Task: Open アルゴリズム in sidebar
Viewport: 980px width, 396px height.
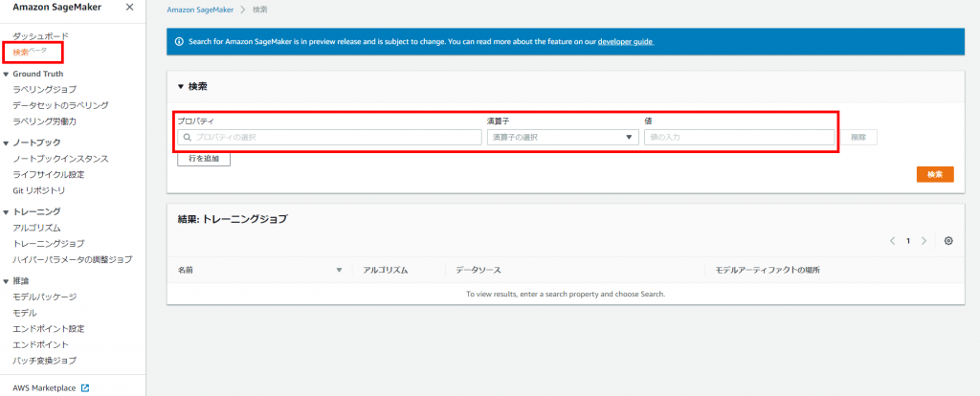Action: tap(37, 228)
